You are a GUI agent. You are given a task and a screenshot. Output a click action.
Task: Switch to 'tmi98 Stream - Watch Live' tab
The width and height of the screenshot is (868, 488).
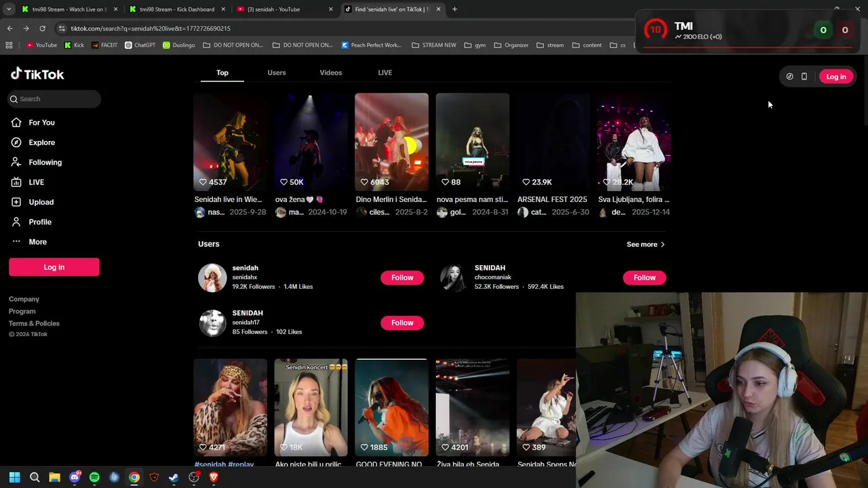coord(69,9)
